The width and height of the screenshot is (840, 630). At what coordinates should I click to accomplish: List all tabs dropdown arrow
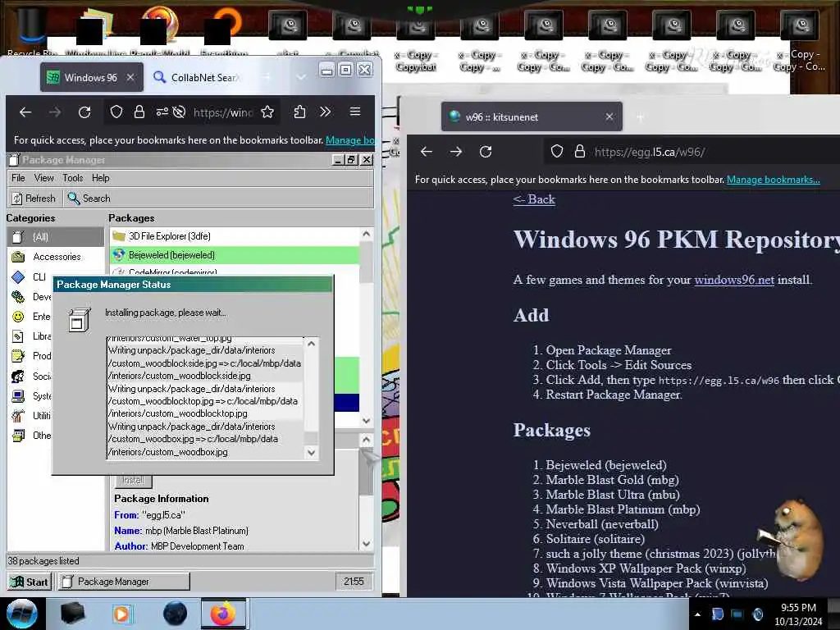(301, 77)
